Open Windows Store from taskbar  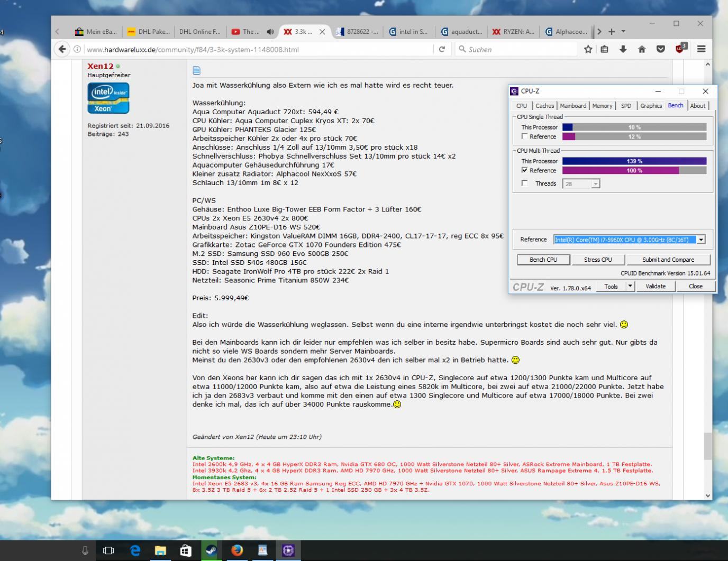186,550
